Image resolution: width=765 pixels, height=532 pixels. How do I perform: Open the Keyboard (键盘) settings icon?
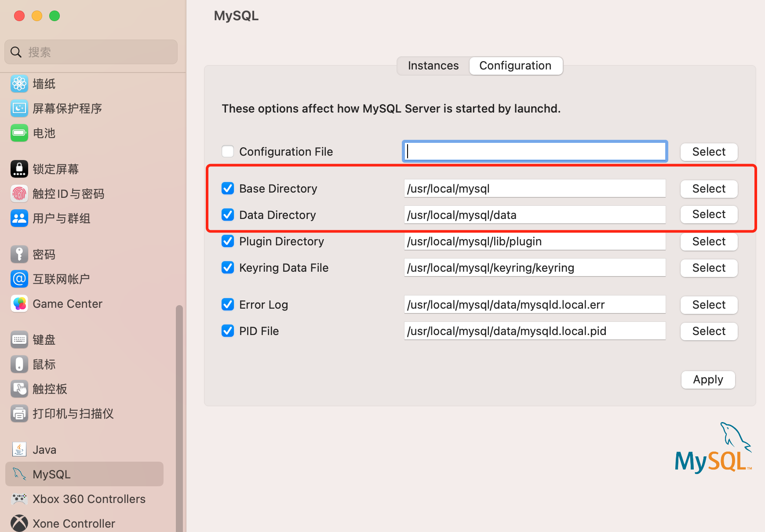tap(19, 339)
